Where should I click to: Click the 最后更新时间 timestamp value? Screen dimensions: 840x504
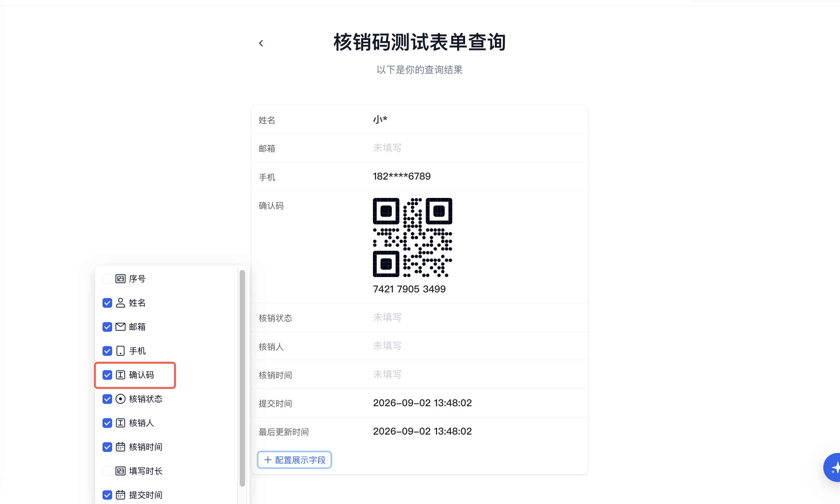click(x=422, y=431)
